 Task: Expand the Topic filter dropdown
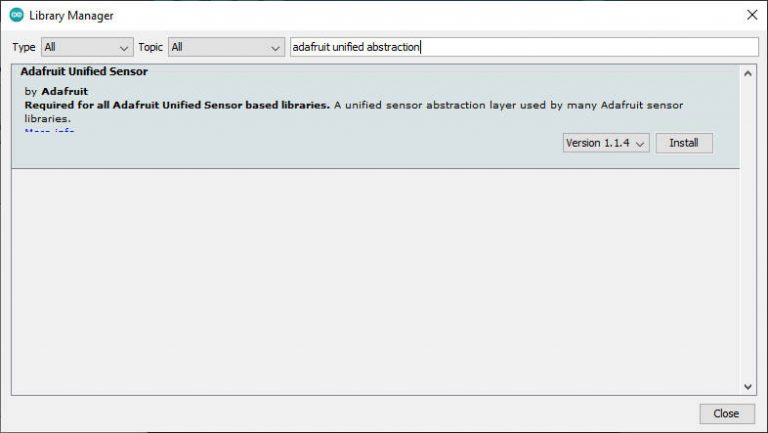point(226,47)
